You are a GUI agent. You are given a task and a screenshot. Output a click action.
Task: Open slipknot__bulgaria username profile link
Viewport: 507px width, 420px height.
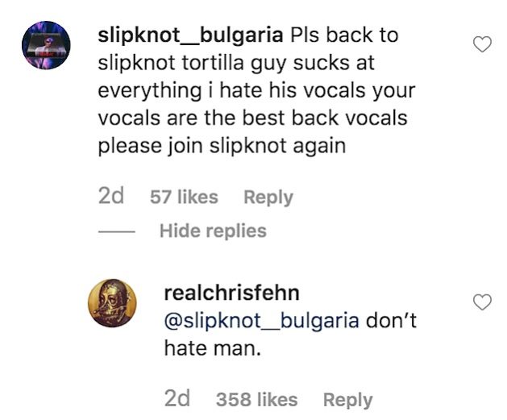coord(190,35)
